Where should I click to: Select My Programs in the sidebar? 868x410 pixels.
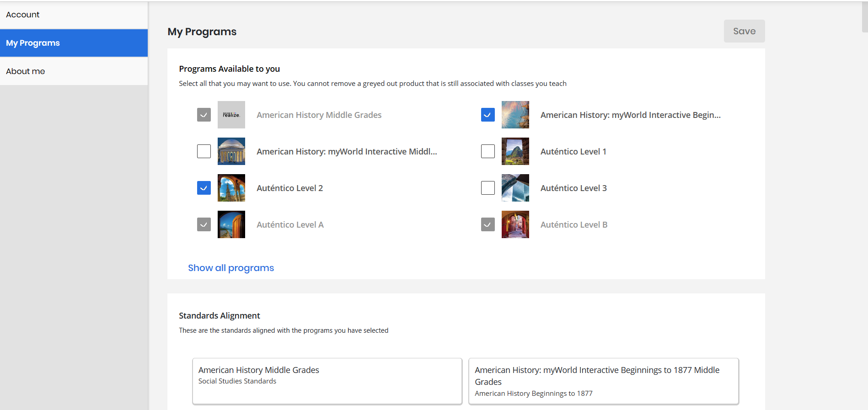click(33, 43)
